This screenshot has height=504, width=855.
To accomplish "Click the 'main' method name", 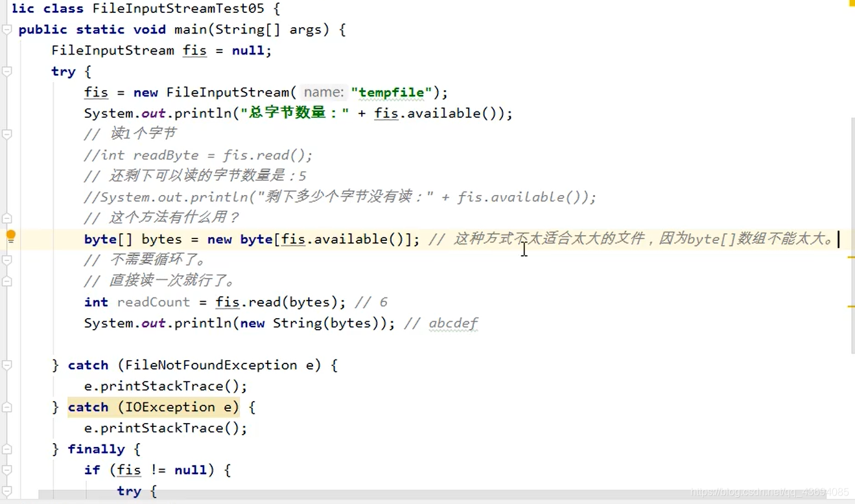I will click(192, 29).
